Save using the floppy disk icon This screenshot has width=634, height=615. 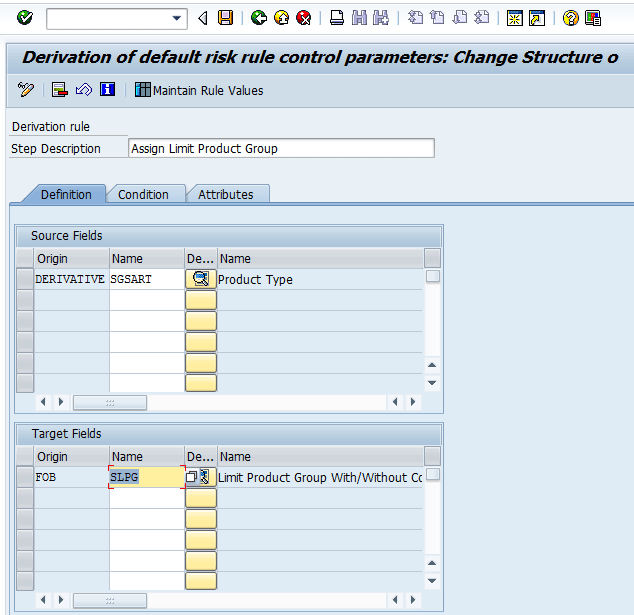pos(226,18)
